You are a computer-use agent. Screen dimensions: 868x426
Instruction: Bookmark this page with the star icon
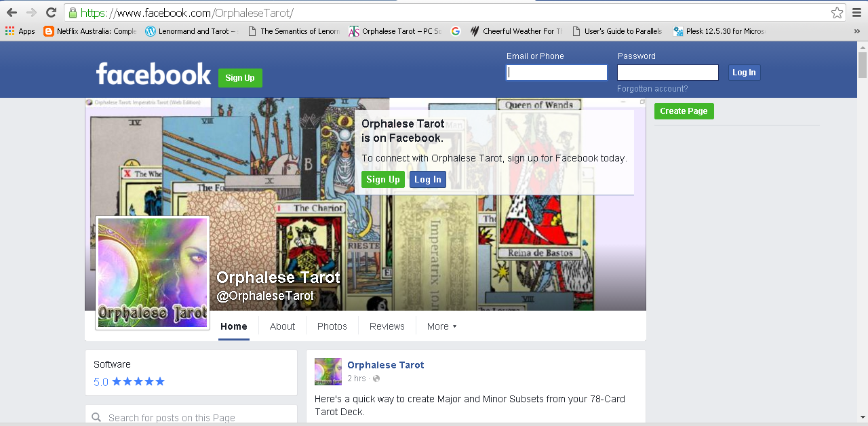837,13
